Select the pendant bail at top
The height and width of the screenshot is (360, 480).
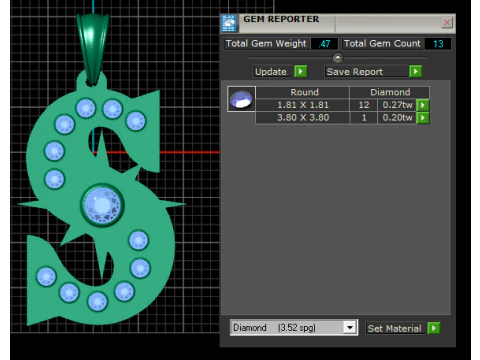[x=93, y=48]
